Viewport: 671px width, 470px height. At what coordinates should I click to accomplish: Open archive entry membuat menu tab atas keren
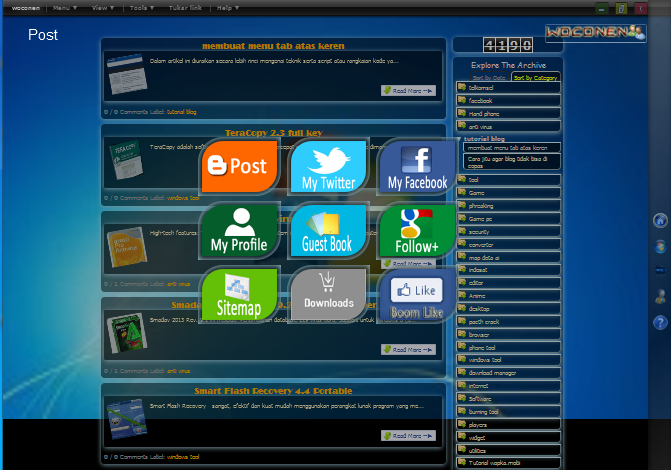click(512, 148)
